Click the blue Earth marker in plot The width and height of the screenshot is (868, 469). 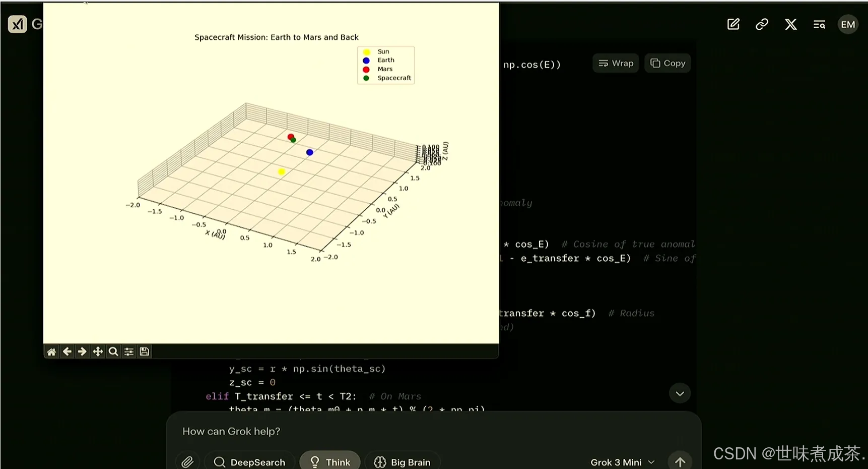[x=310, y=152]
